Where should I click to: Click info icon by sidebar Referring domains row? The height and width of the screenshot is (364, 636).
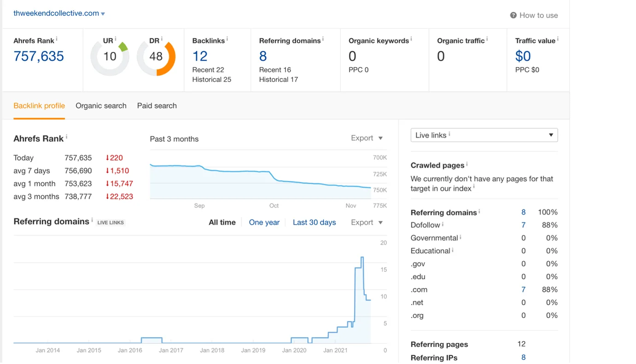coord(479,211)
